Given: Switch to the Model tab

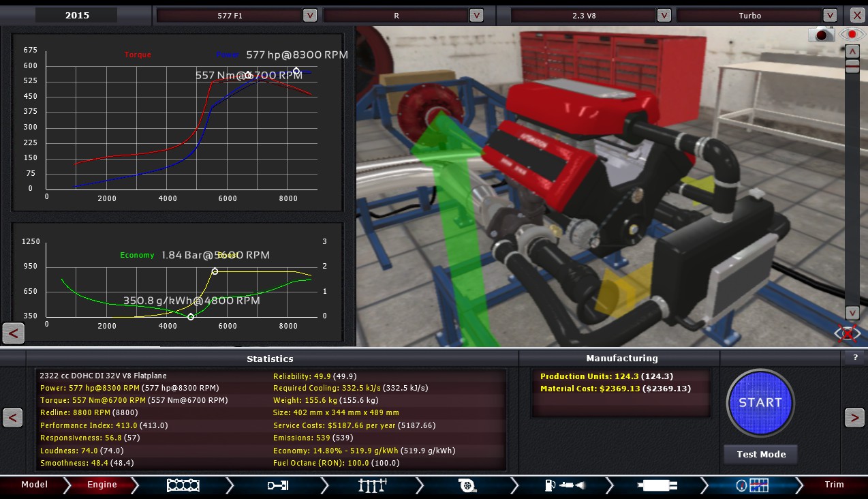Looking at the screenshot, I should pyautogui.click(x=34, y=485).
